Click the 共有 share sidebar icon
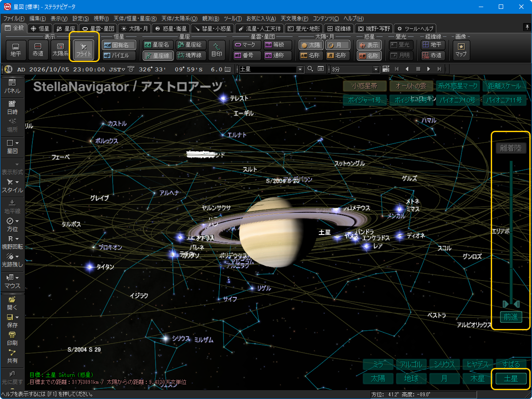This screenshot has height=399, width=532. tap(12, 356)
